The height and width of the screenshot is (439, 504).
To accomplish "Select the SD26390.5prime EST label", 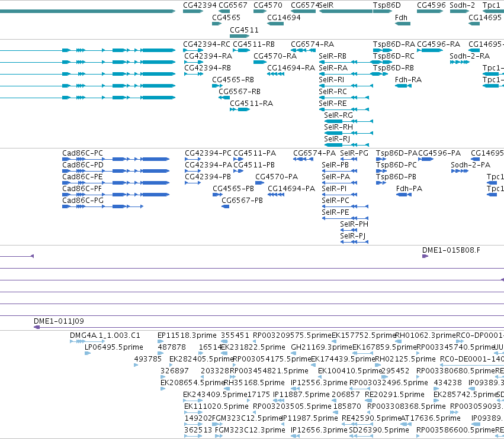I will (379, 430).
